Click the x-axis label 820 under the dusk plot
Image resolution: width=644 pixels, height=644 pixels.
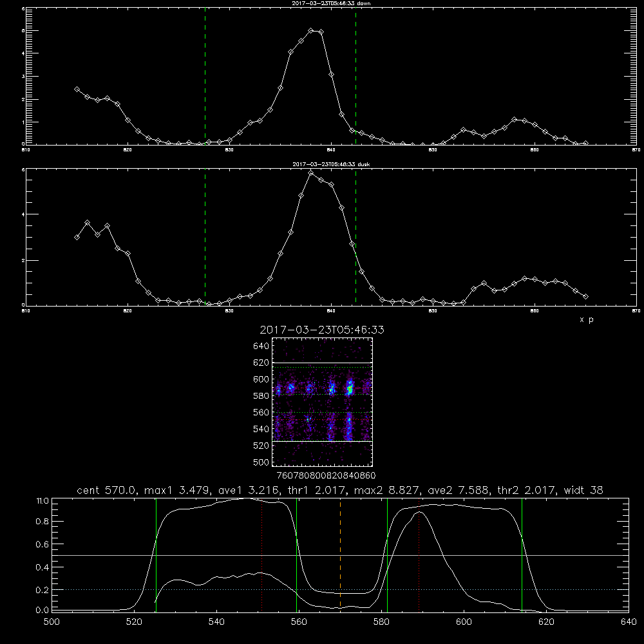point(128,311)
